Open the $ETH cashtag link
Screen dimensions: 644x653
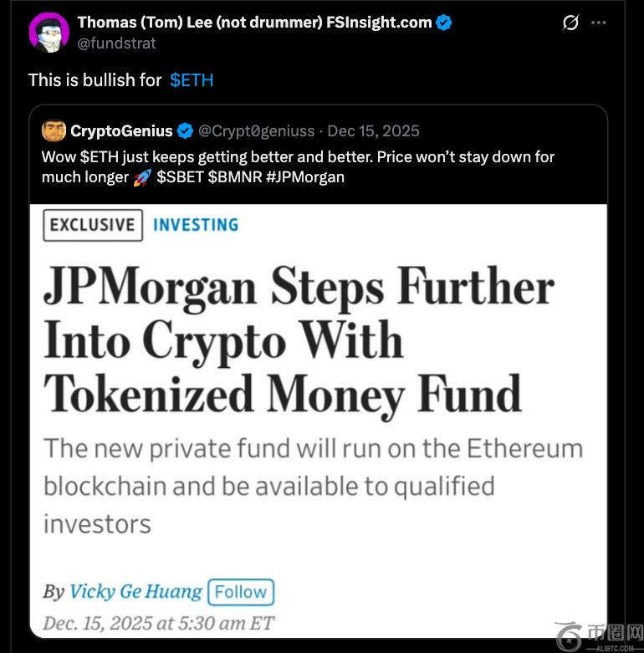(192, 80)
